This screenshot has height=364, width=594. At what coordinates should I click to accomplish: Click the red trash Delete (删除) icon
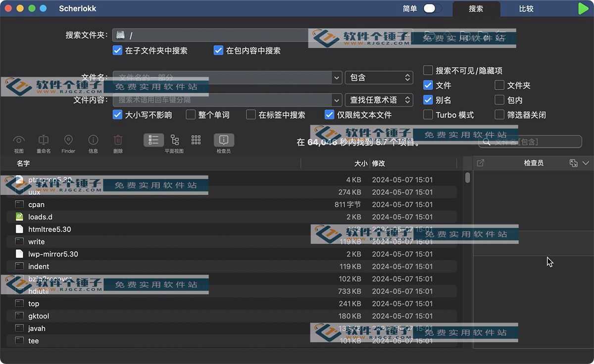pos(118,140)
